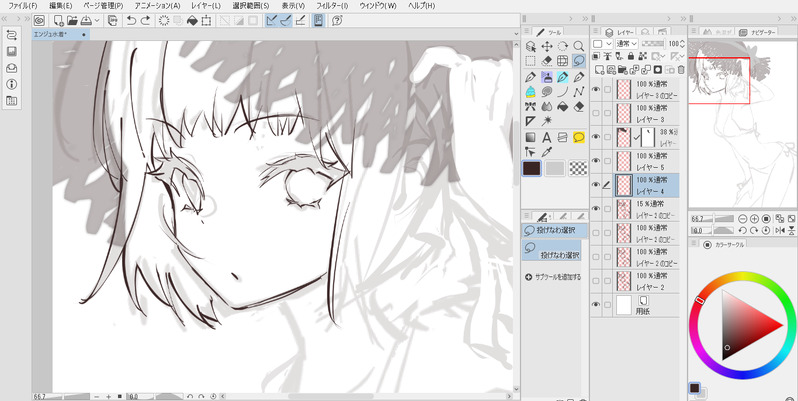Select the Operation object tool
798x401 pixels.
point(530,46)
